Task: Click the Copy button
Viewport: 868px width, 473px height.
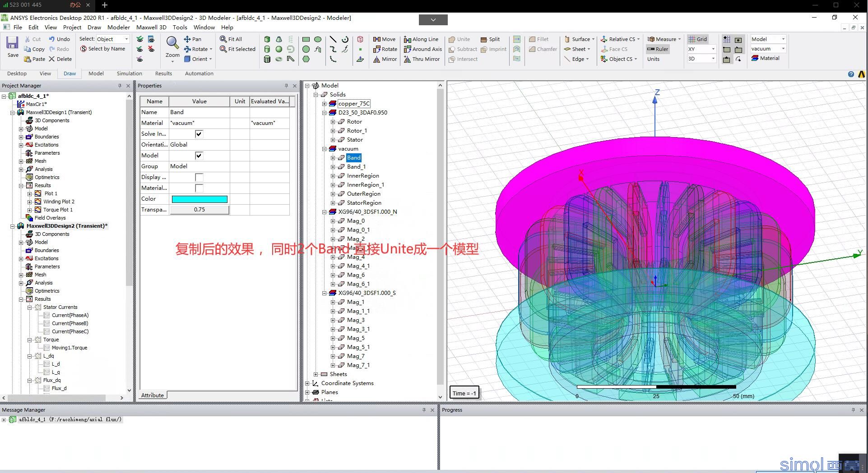Action: point(34,49)
